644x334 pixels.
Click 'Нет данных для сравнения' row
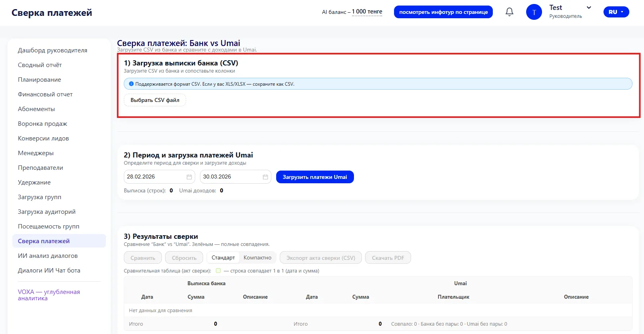coord(378,310)
